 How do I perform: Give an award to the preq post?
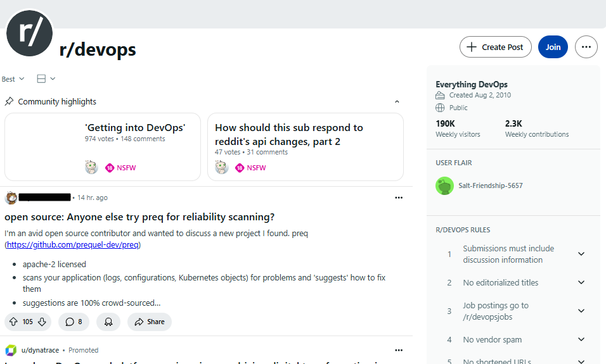pos(108,322)
